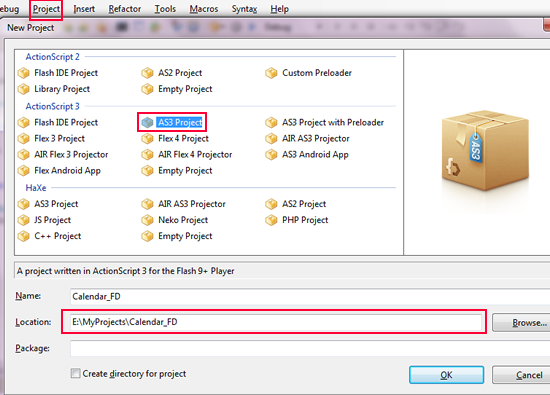Focus the Name field containing Calendar_FD
This screenshot has width=550, height=395.
point(310,296)
